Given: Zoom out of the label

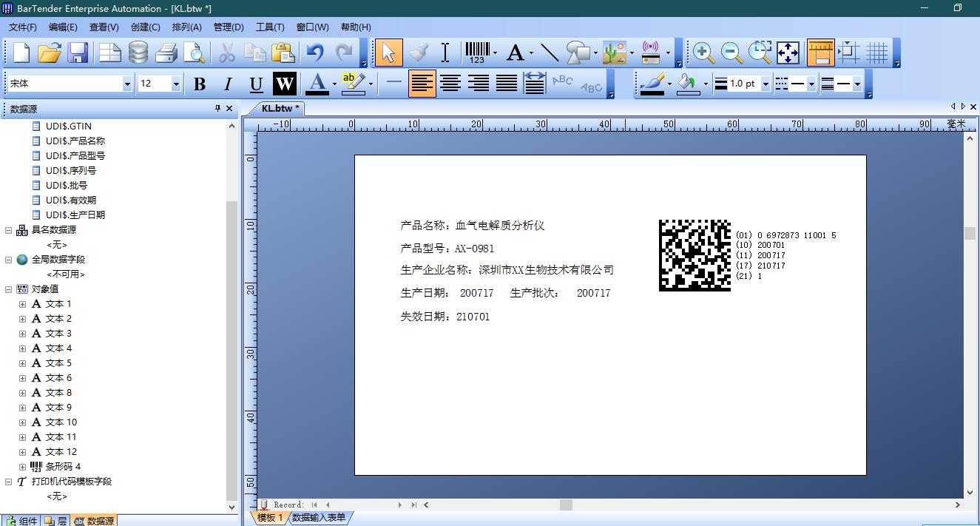Looking at the screenshot, I should click(x=731, y=53).
